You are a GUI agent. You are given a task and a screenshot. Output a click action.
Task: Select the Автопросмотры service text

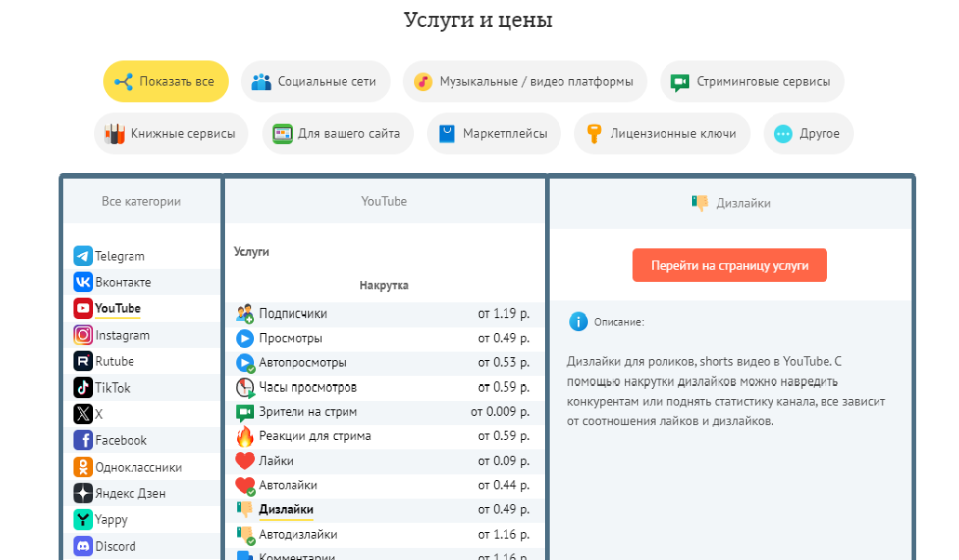(x=302, y=363)
